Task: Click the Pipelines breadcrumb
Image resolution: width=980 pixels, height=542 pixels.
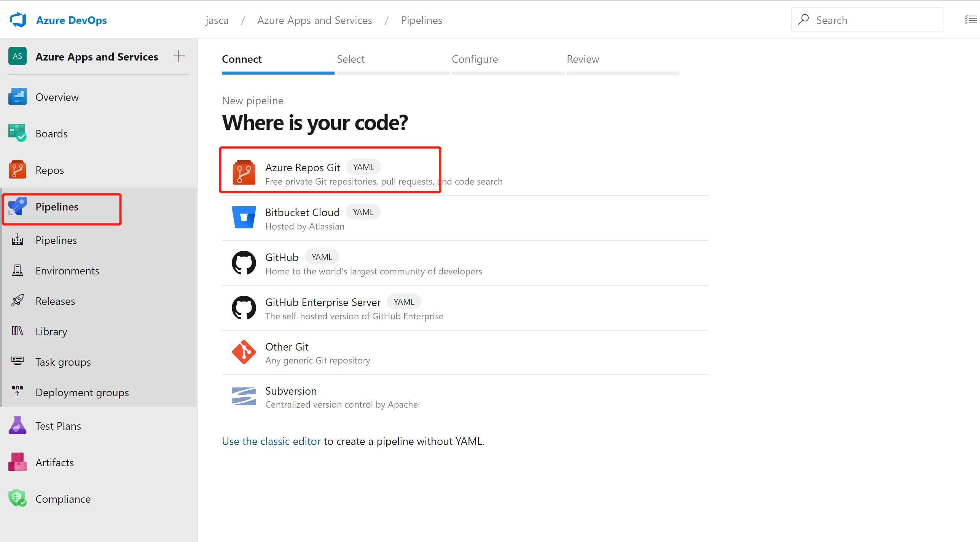Action: (422, 20)
